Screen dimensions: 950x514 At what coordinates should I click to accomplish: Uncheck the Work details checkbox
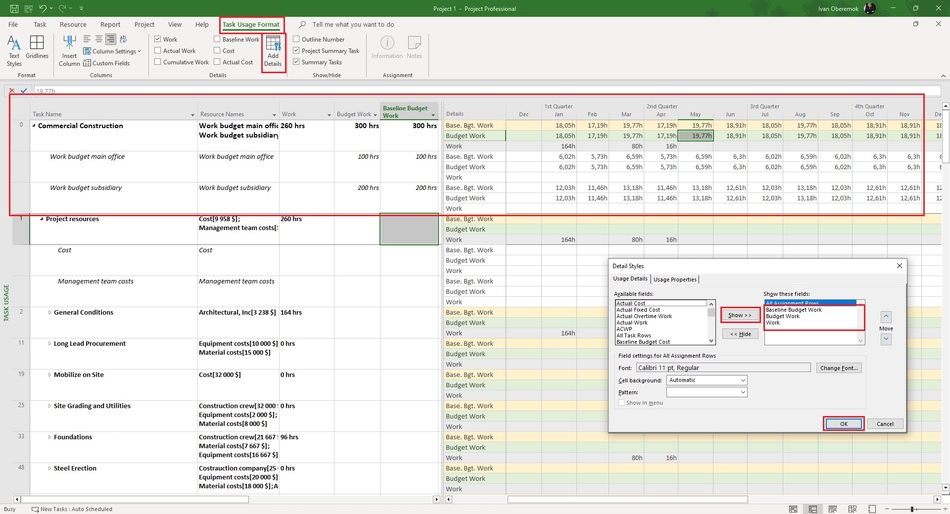[x=158, y=39]
